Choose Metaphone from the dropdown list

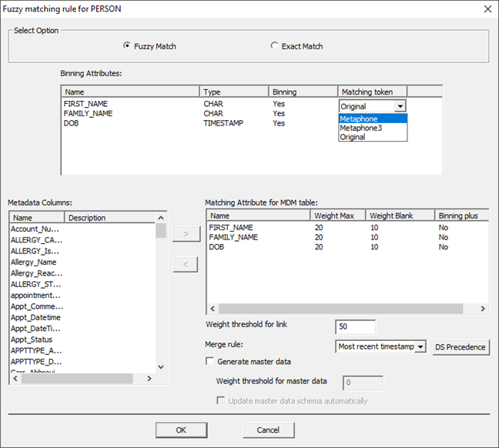[x=373, y=119]
